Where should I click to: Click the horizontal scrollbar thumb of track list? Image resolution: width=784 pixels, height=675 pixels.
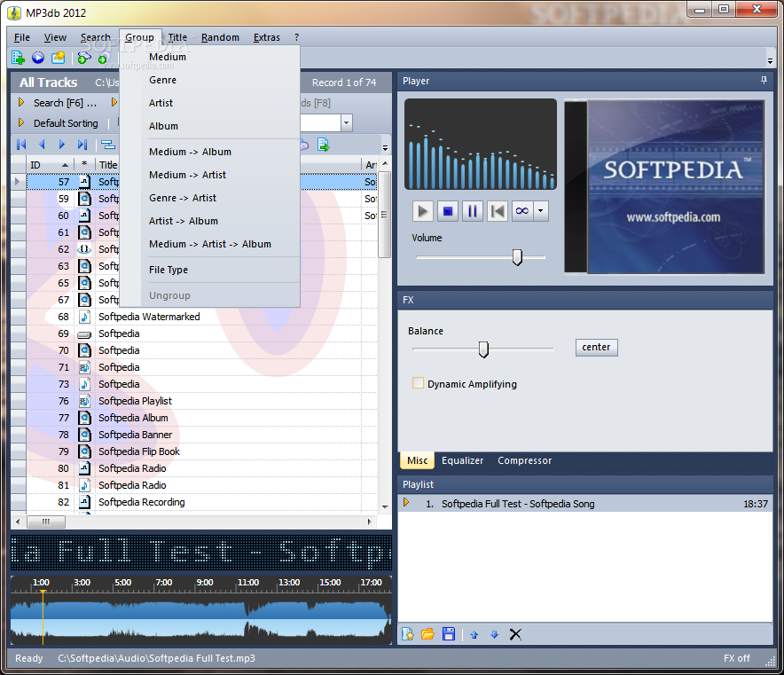tap(45, 522)
